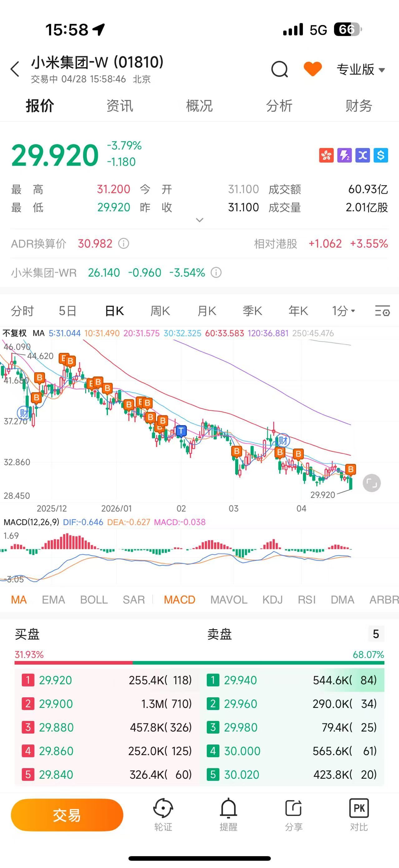Viewport: 399px width, 868px height.
Task: Open the 专业版 version dropdown
Action: pyautogui.click(x=360, y=70)
